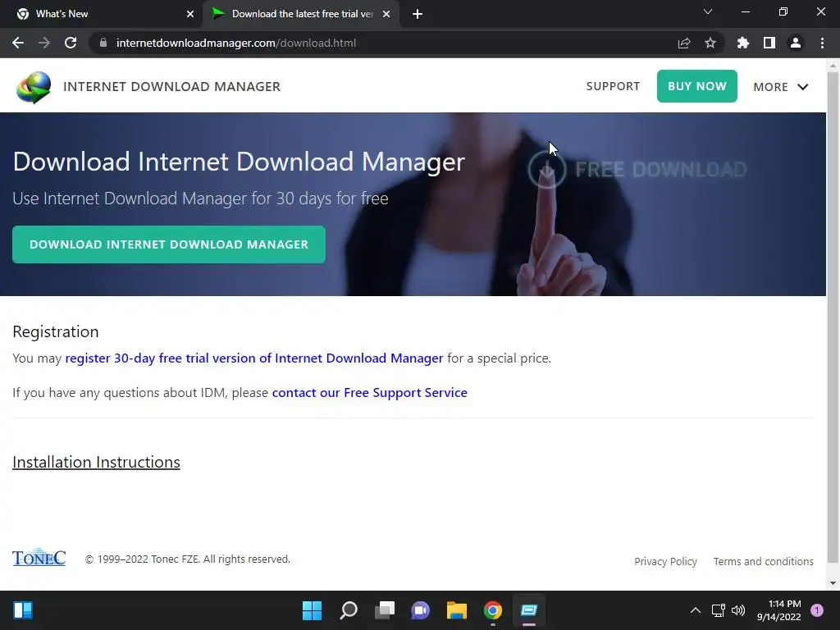The image size is (840, 630).
Task: Open a new browser tab
Action: [418, 14]
